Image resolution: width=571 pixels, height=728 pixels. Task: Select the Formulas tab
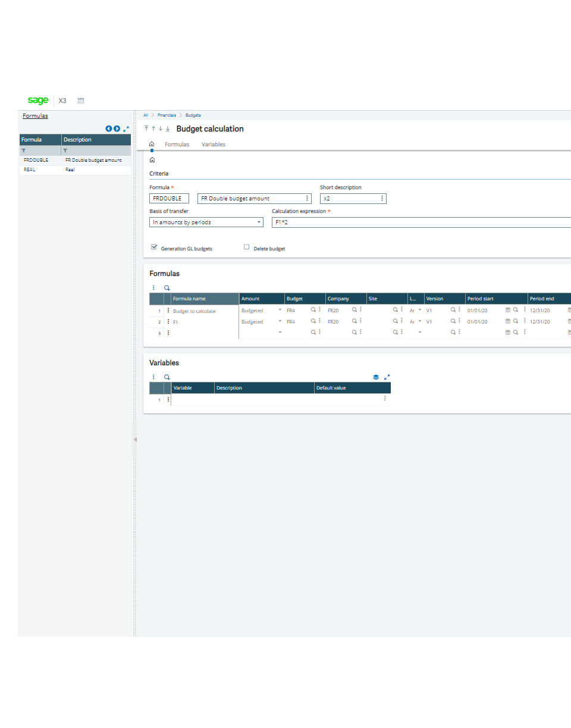click(177, 144)
